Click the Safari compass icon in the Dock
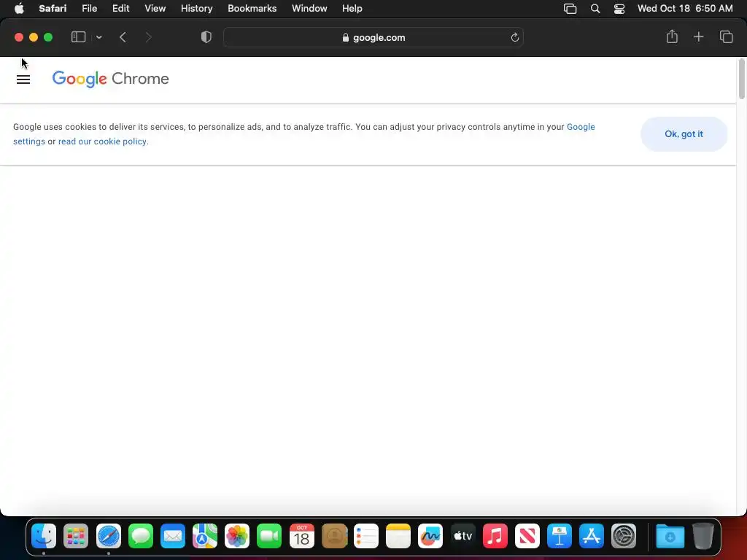This screenshot has height=560, width=747. point(109,536)
